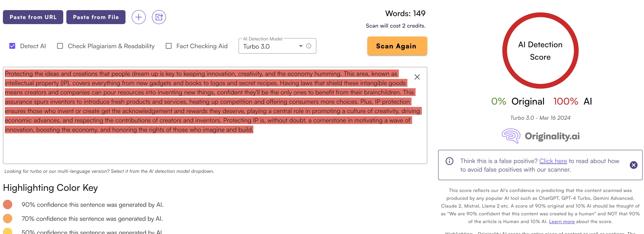Click the 90% confidence red color swatch
The height and width of the screenshot is (234, 644).
point(8,204)
